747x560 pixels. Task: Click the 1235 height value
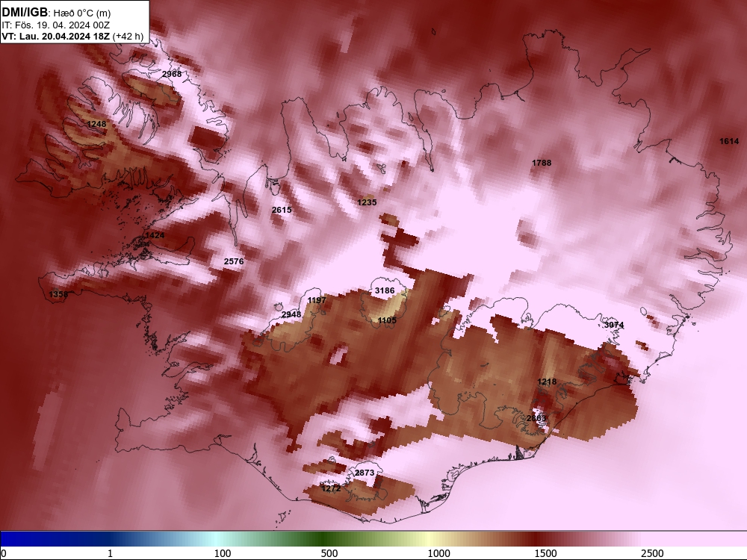(367, 202)
